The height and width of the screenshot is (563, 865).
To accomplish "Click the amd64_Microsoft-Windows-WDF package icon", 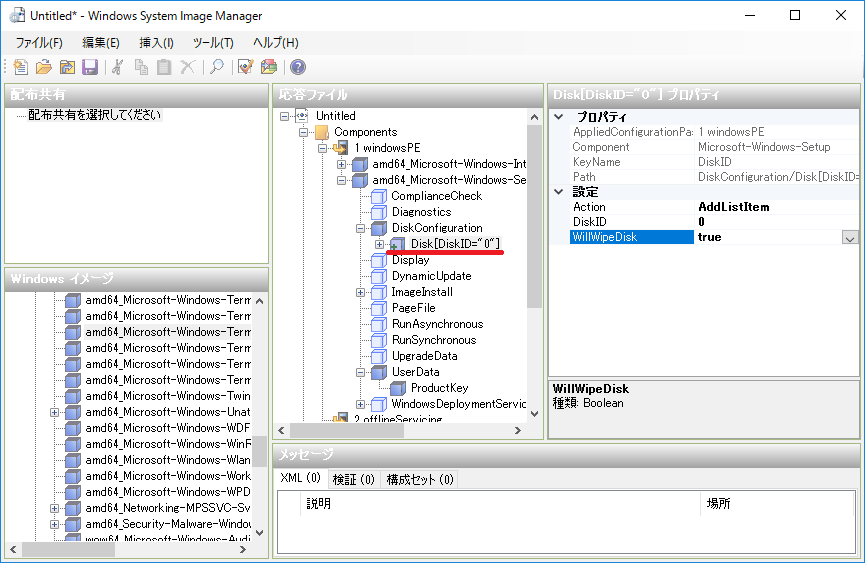I will (x=73, y=428).
